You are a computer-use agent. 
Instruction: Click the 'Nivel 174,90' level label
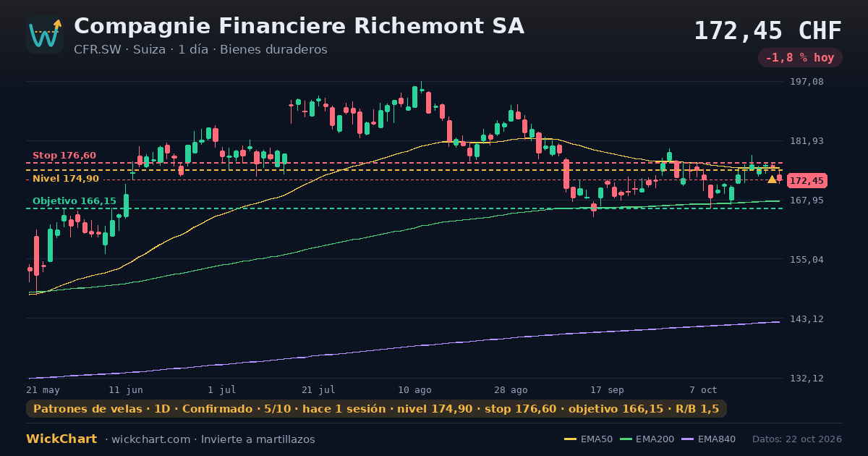[x=66, y=179]
